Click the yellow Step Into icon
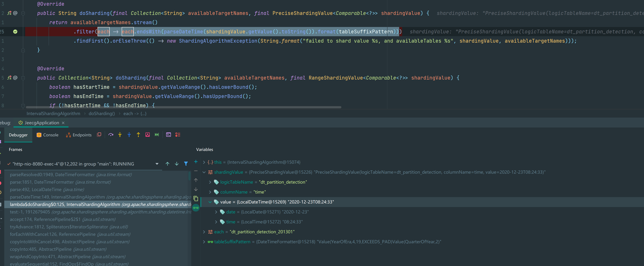 (120, 135)
